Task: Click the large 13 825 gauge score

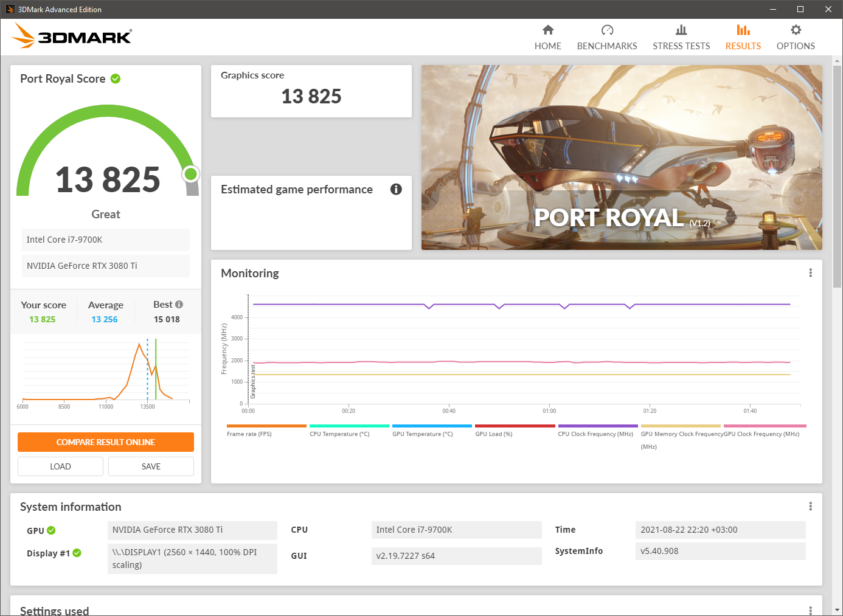Action: [108, 180]
